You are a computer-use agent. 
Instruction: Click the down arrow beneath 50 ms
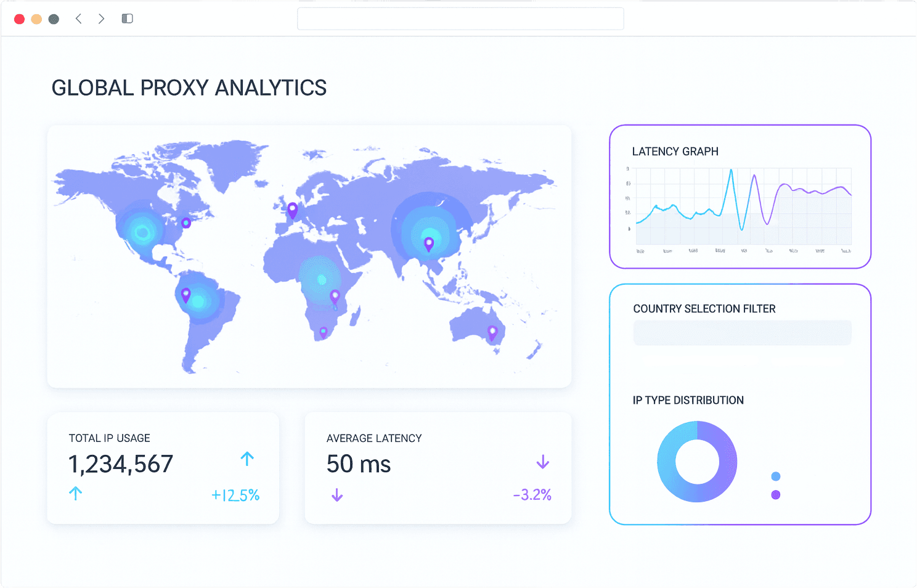(337, 494)
